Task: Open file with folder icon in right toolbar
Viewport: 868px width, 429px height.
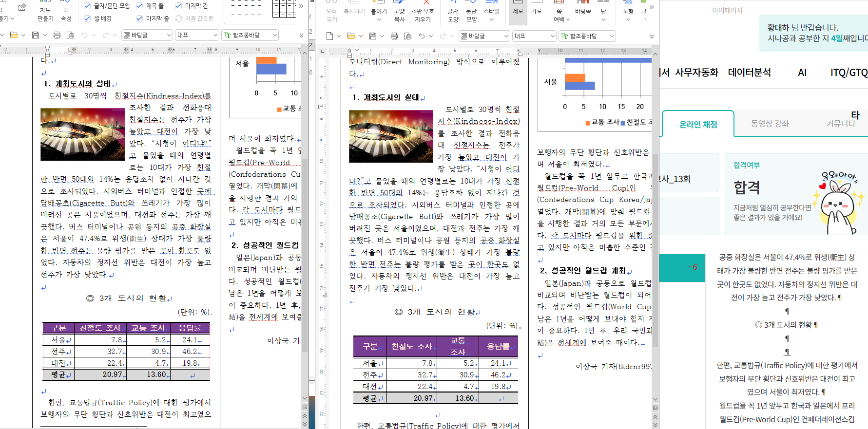Action: [x=351, y=36]
